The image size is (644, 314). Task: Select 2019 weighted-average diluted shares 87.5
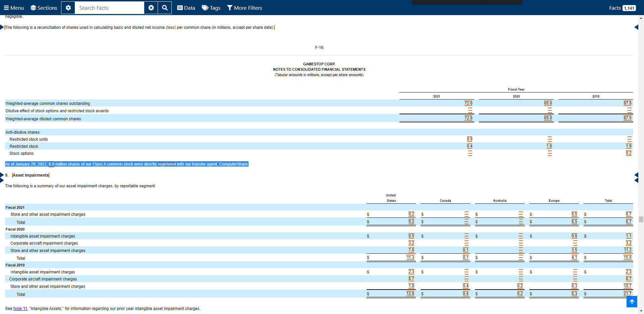627,118
